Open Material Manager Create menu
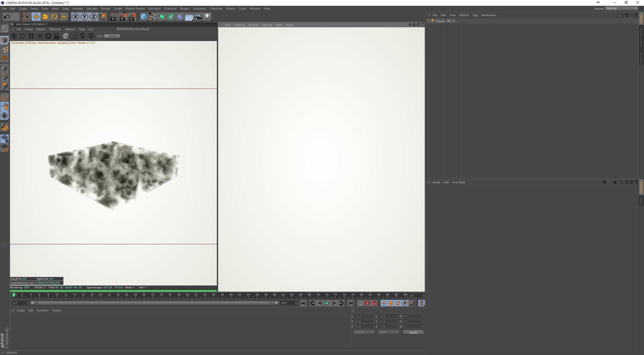Image resolution: width=644 pixels, height=355 pixels. coord(21,311)
